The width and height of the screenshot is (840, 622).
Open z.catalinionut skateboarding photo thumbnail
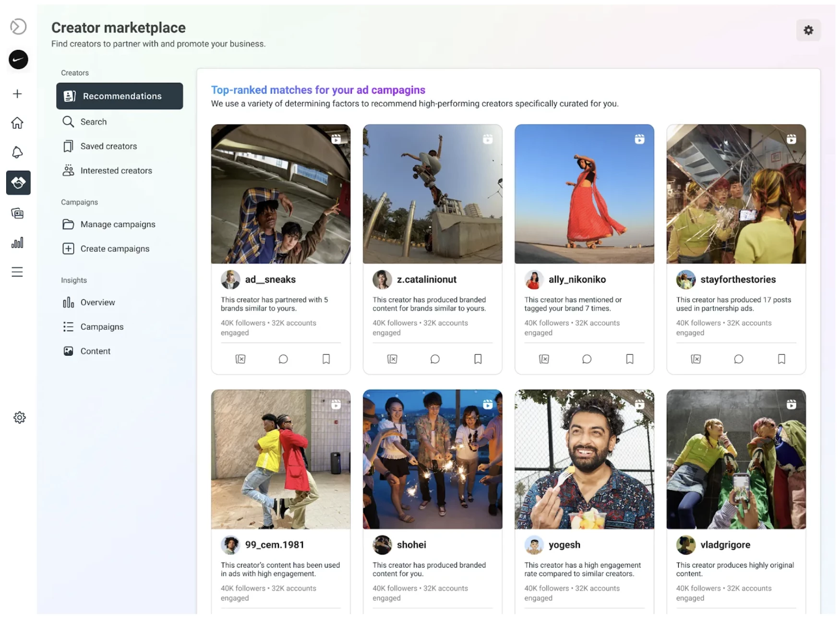(432, 194)
